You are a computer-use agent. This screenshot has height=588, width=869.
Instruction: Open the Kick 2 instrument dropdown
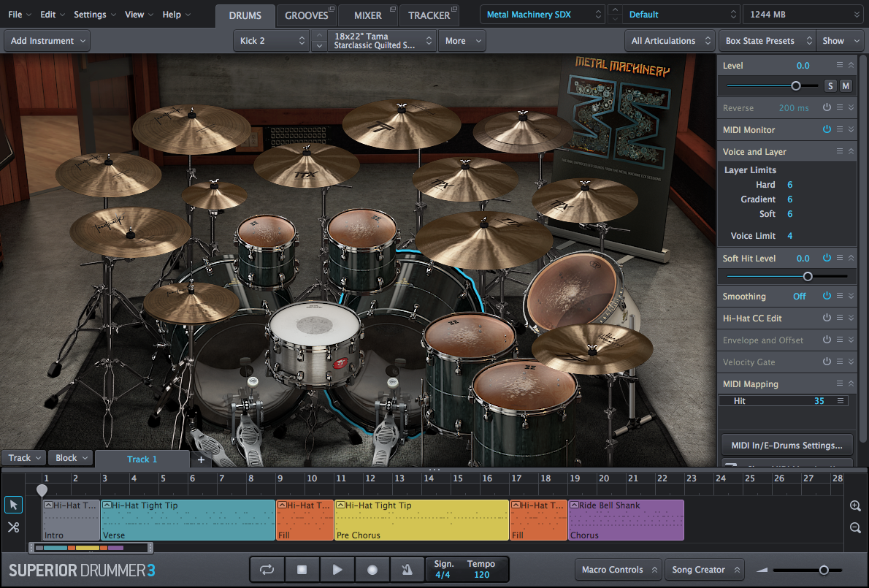click(x=271, y=41)
